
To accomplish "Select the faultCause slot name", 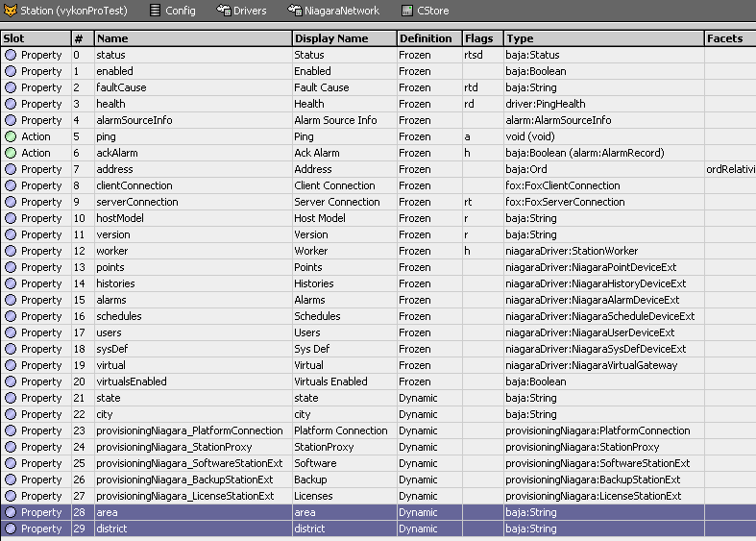I will pyautogui.click(x=122, y=87).
